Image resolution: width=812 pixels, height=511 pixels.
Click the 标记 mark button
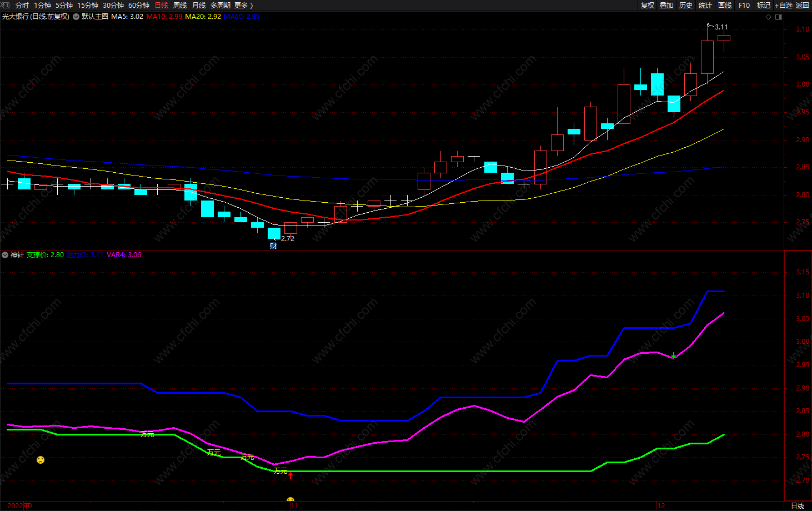point(764,5)
